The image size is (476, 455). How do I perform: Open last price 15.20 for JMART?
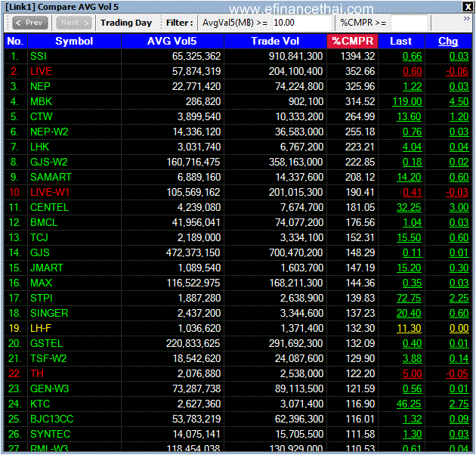(409, 268)
